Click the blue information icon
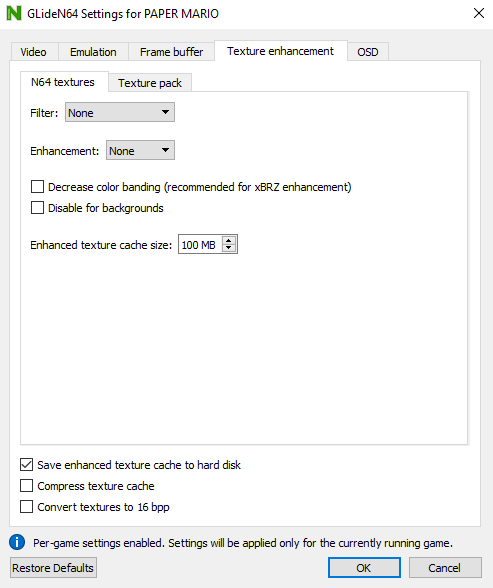 point(17,542)
